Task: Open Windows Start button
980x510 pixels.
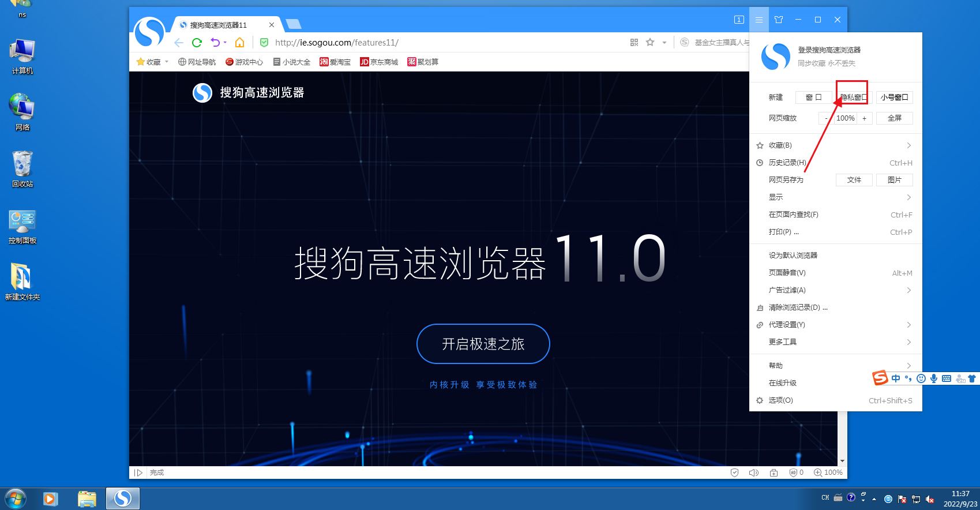Action: (15, 498)
